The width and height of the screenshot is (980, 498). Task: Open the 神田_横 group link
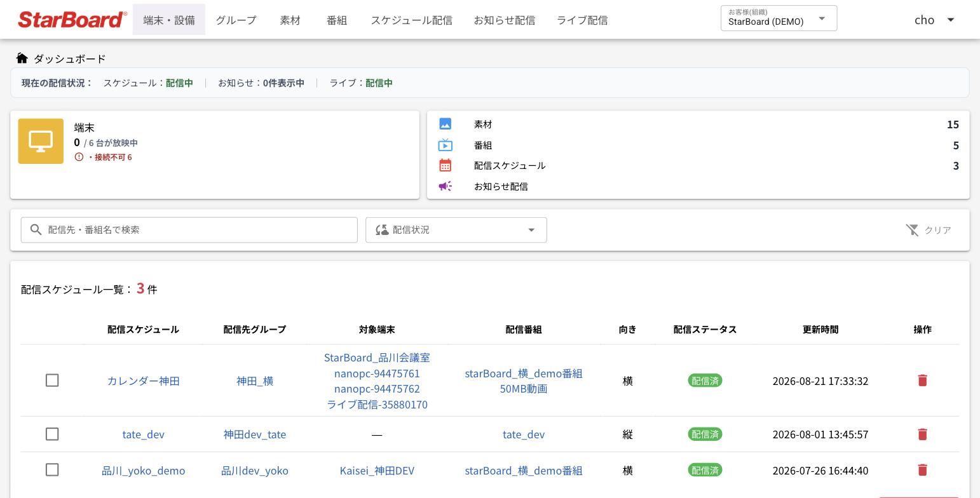coord(255,380)
